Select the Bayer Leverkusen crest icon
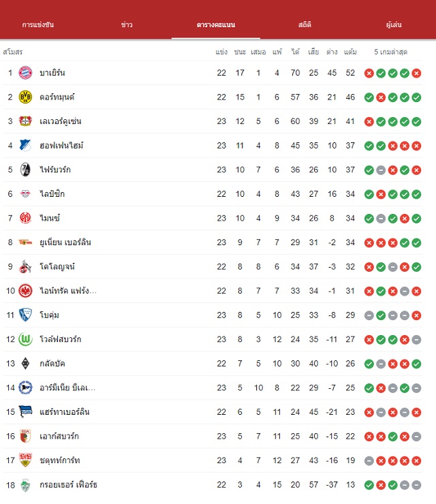The height and width of the screenshot is (504, 436). click(x=25, y=121)
